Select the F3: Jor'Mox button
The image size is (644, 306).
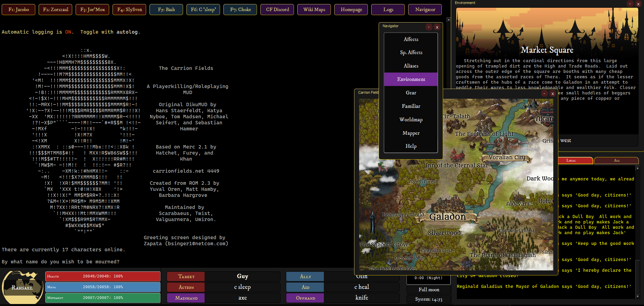tap(92, 9)
